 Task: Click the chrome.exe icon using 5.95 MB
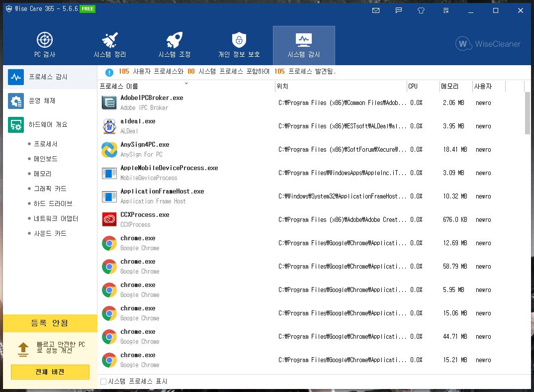click(109, 290)
